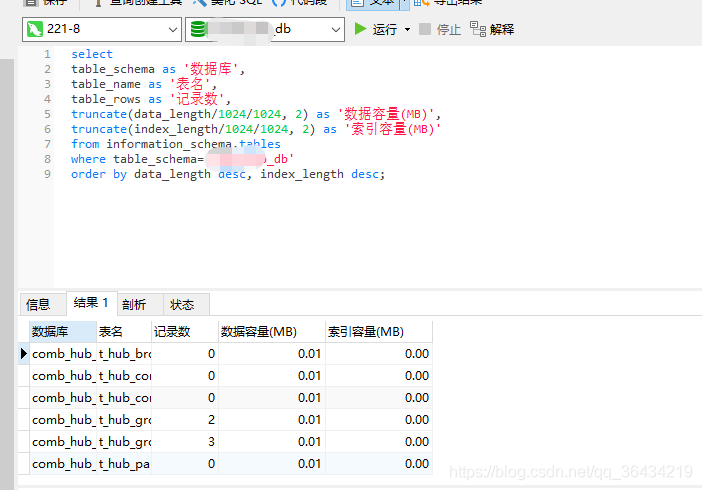Click the 数据库 column header
The width and height of the screenshot is (702, 490).
(63, 332)
